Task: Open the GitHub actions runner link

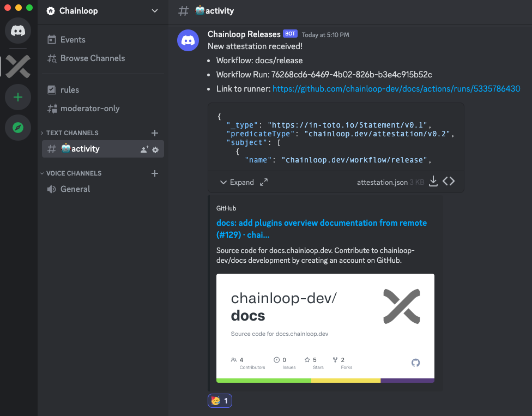Action: click(x=396, y=89)
